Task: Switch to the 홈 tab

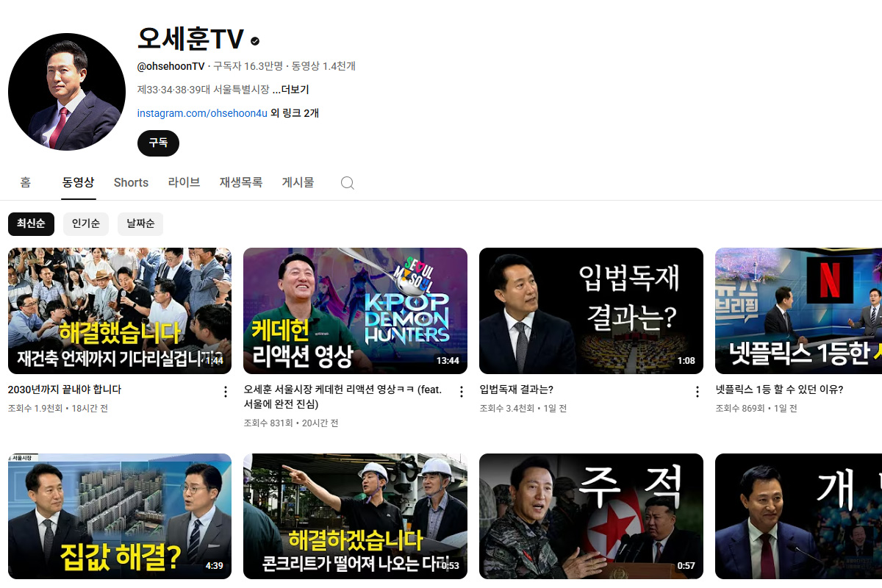Action: point(26,182)
